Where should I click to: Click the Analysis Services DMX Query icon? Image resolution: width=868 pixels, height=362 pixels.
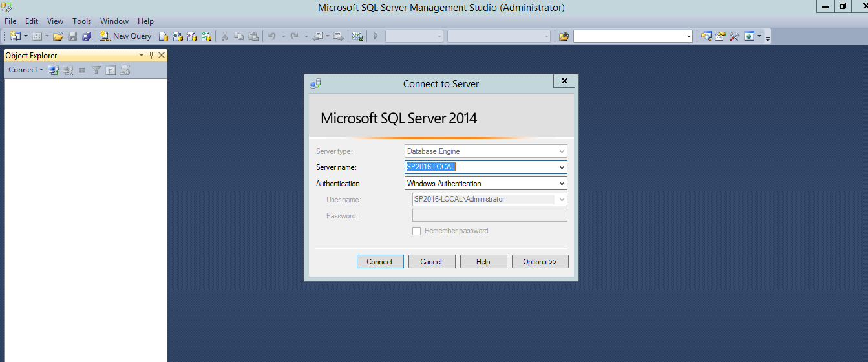192,36
